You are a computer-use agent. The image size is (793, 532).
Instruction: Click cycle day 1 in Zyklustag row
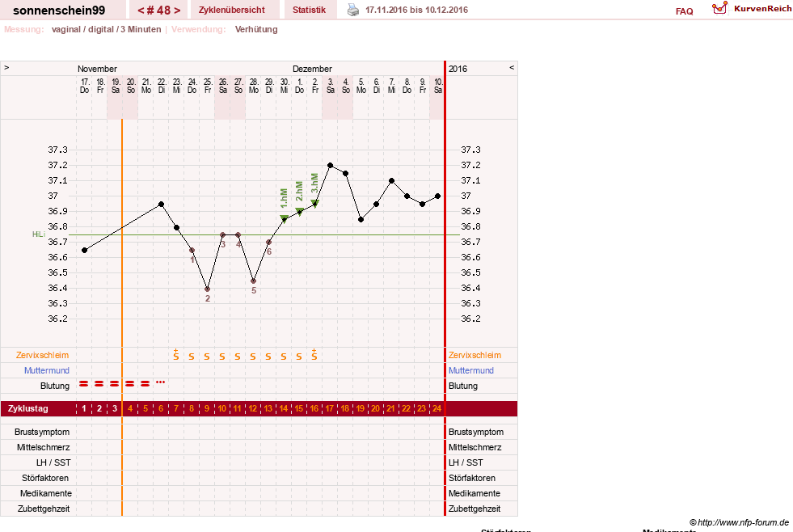[x=84, y=408]
